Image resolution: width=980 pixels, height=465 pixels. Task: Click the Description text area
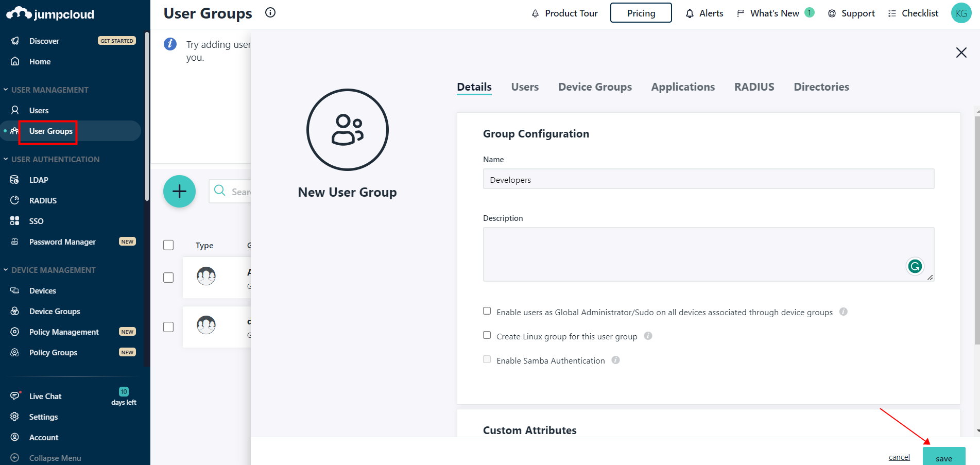click(709, 254)
